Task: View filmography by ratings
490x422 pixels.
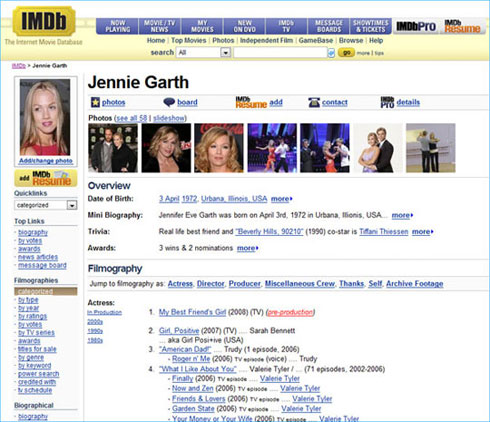Action: click(32, 316)
